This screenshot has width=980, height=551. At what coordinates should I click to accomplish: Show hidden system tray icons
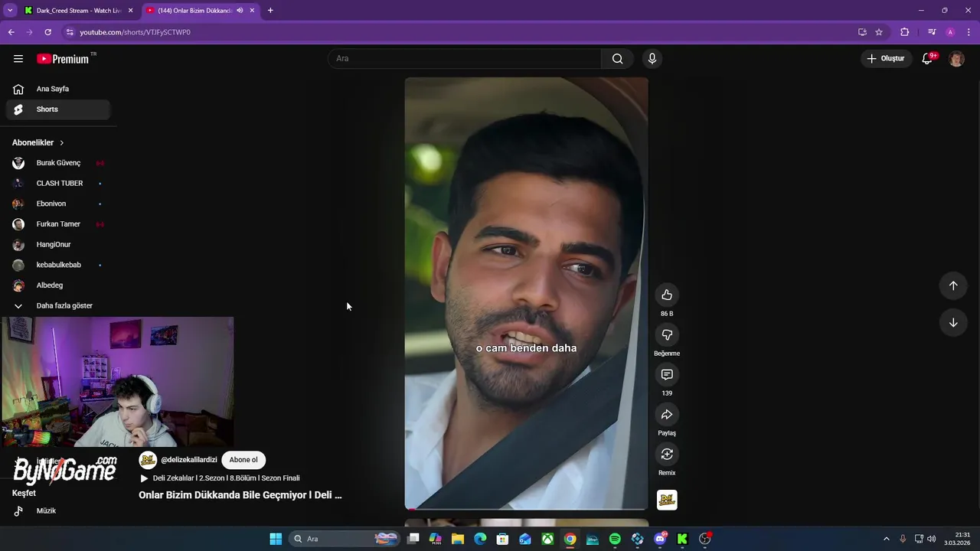(887, 539)
